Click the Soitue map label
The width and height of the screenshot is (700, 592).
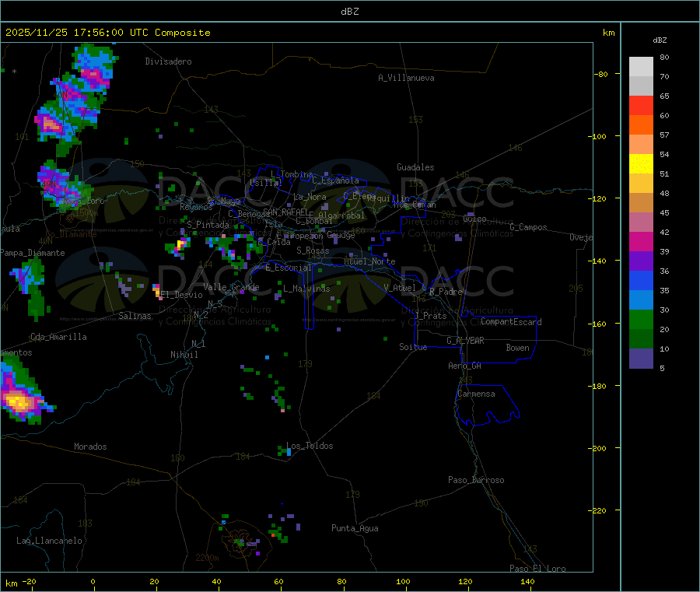tap(413, 347)
